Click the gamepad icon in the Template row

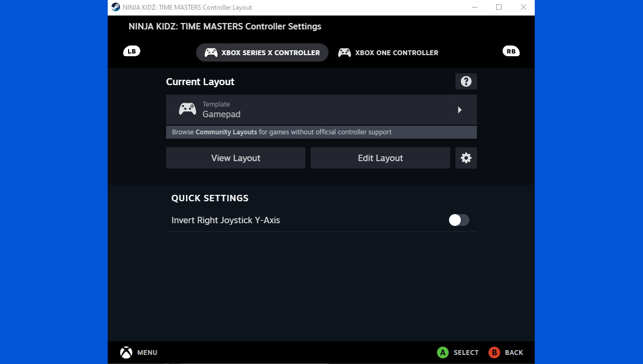click(187, 109)
